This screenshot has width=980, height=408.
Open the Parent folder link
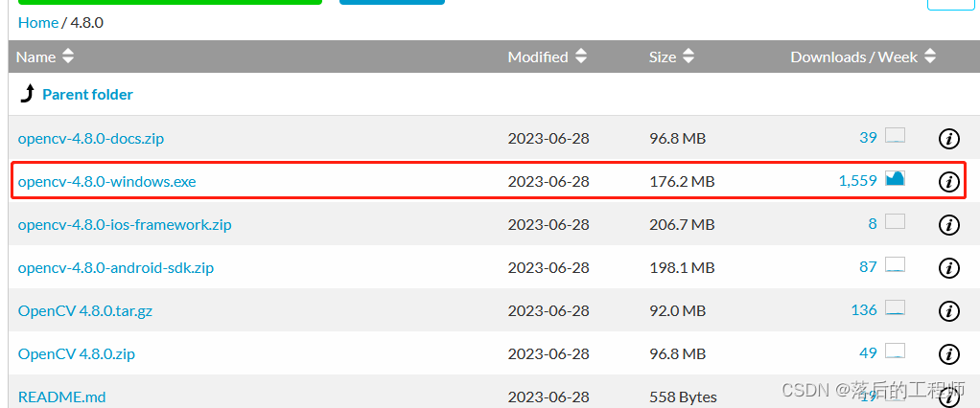[87, 95]
